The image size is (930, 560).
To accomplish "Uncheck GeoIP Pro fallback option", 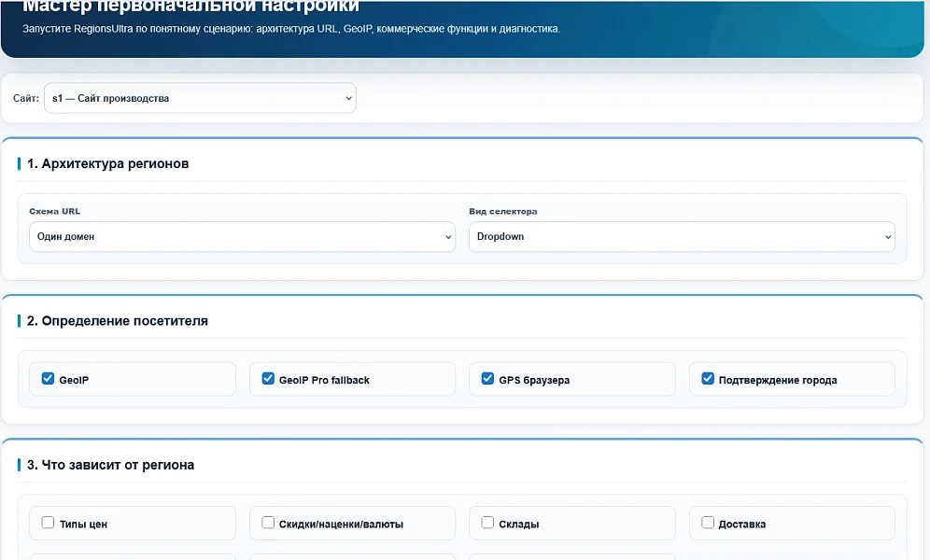I will pyautogui.click(x=268, y=379).
